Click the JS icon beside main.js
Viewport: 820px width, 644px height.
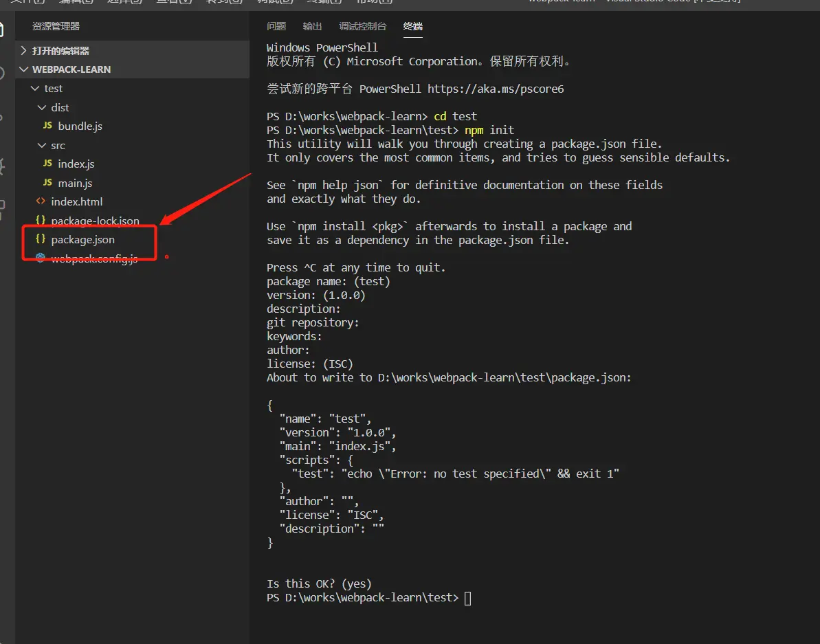(47, 182)
